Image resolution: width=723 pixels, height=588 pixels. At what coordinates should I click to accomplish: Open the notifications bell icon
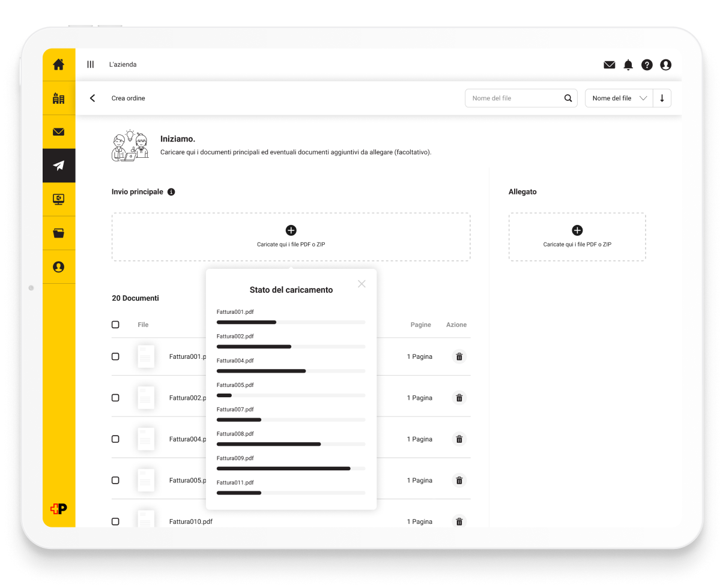coord(628,65)
